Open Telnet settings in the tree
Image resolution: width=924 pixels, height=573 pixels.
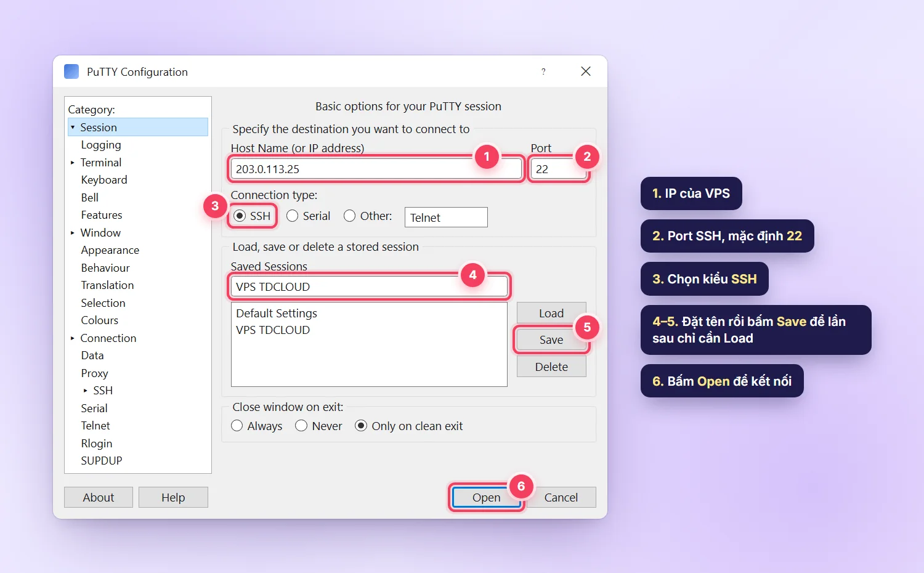[x=95, y=426]
